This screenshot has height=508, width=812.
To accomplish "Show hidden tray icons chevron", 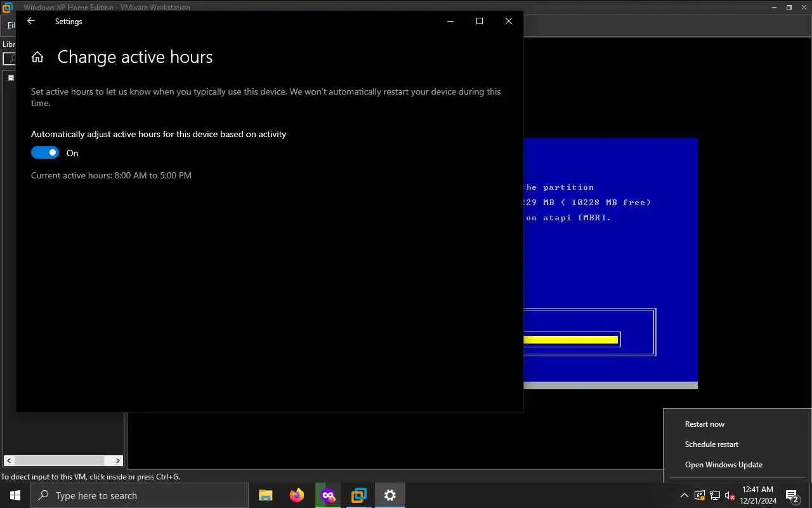I will click(x=684, y=495).
